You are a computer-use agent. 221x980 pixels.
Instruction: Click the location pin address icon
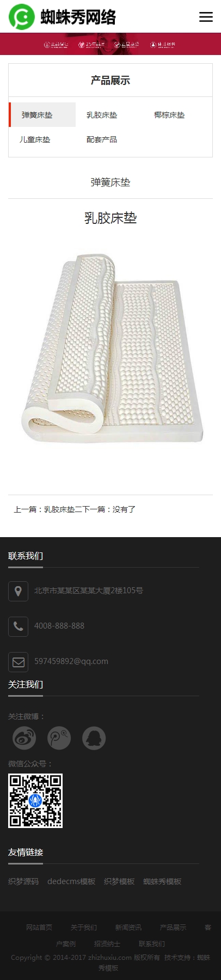(x=18, y=591)
